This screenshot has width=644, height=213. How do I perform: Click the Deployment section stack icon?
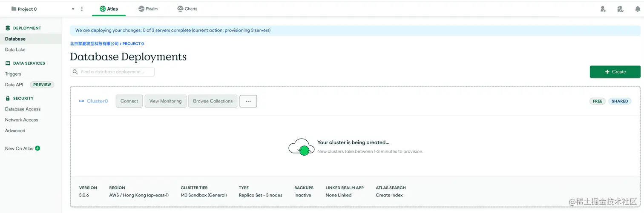click(x=8, y=28)
